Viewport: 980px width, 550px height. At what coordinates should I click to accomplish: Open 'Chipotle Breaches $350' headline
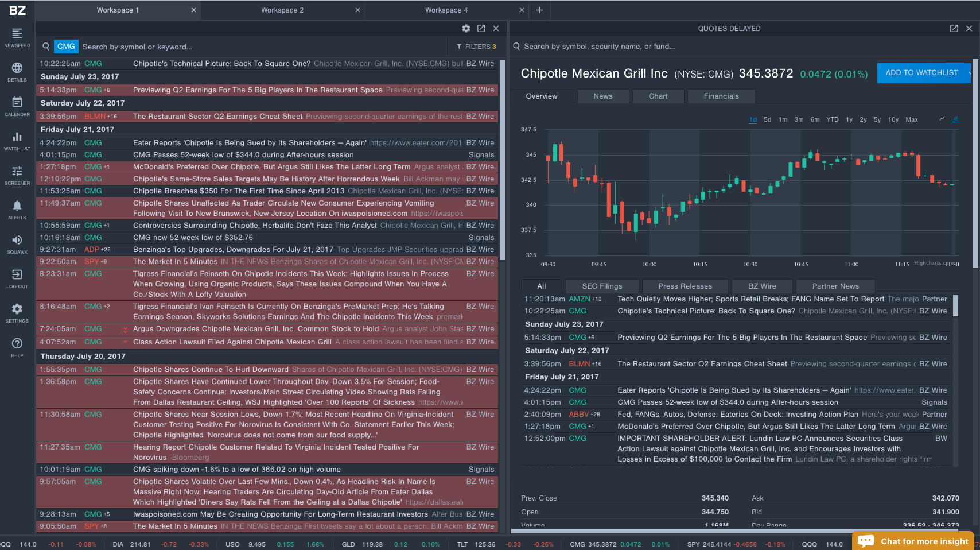[x=239, y=191]
